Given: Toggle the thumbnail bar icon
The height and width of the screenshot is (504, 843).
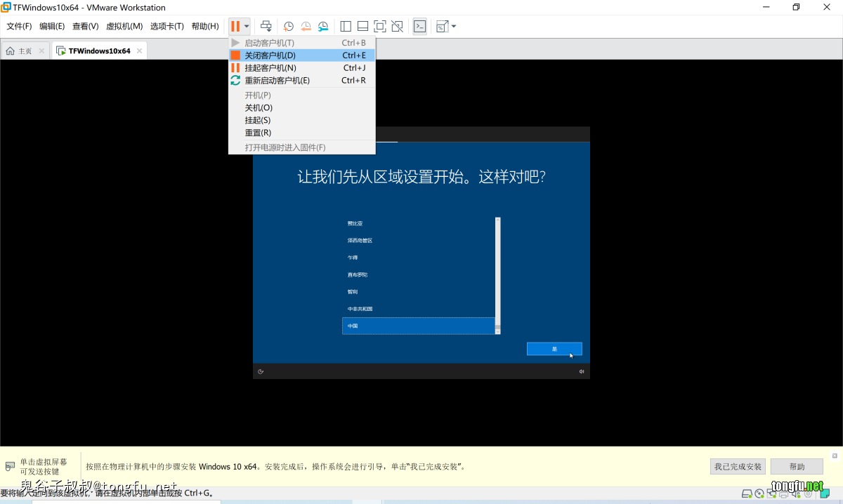Looking at the screenshot, I should click(362, 27).
